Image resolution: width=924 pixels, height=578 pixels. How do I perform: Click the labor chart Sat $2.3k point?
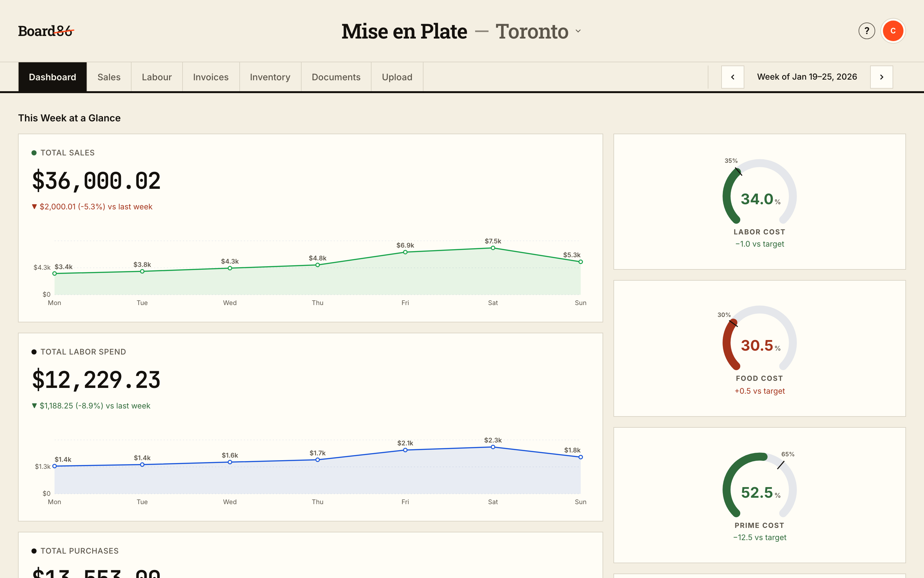(x=493, y=447)
